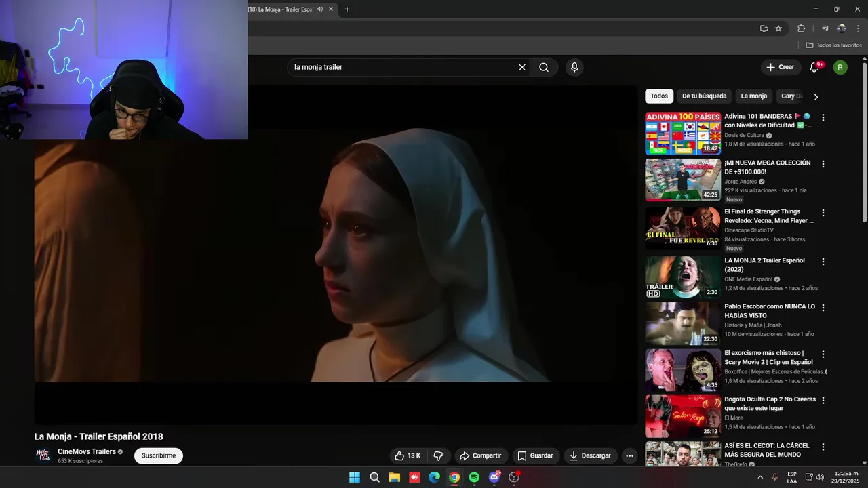Open options menu for LA MONJA 2 Tráiler video
The height and width of the screenshot is (488, 868).
click(x=823, y=262)
